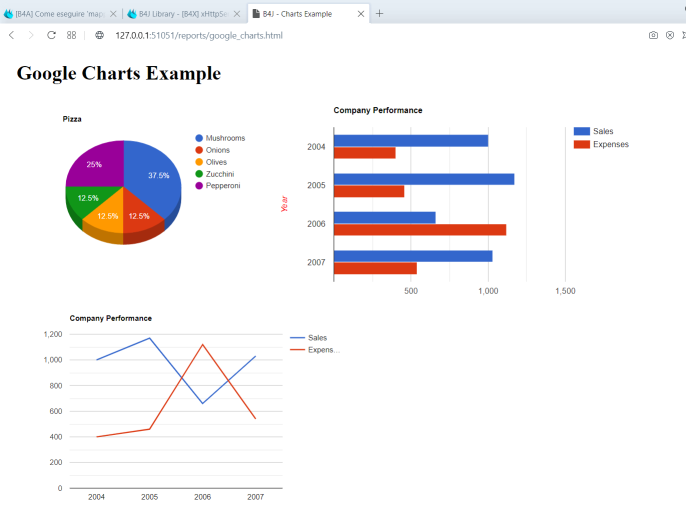Click the line chart Company Performance title
686x510 pixels.
coord(111,318)
